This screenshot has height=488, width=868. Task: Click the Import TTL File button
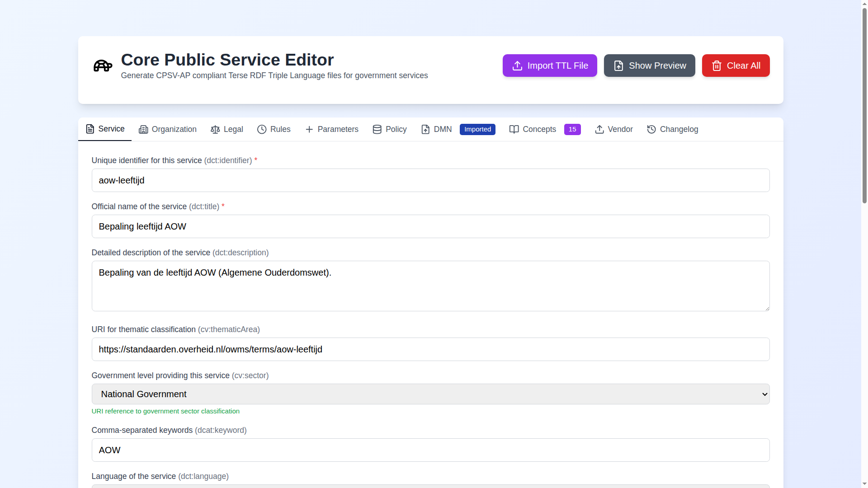click(549, 66)
